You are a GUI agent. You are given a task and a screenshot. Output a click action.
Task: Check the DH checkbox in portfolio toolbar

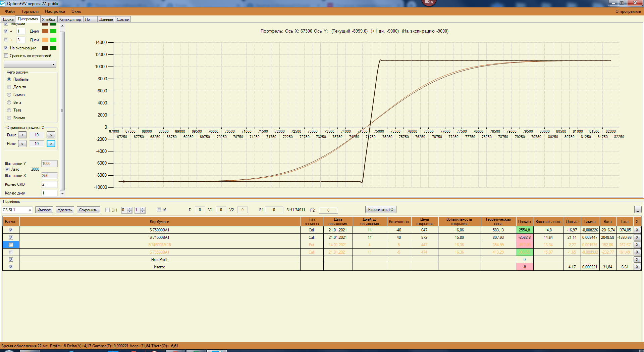tap(108, 210)
